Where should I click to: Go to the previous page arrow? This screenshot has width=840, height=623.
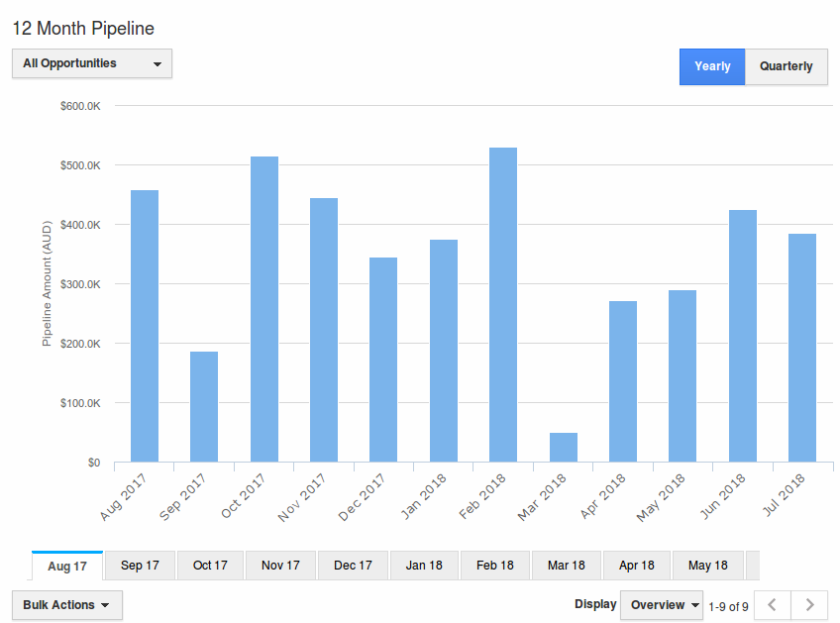tap(773, 605)
